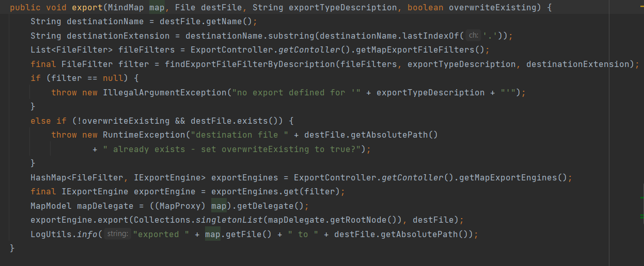
Task: Click the 'getMapExportEngines' call
Action: [x=508, y=177]
